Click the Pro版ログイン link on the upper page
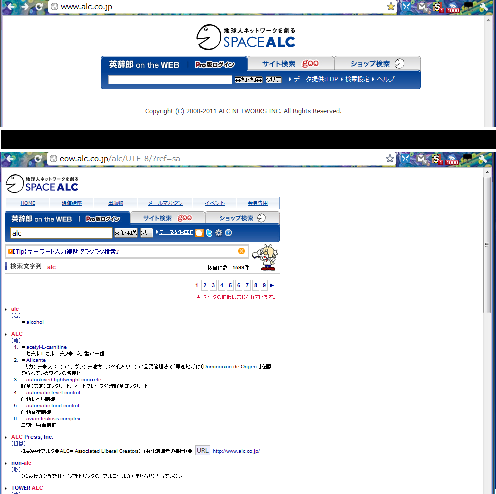The height and width of the screenshot is (494, 496). point(215,65)
